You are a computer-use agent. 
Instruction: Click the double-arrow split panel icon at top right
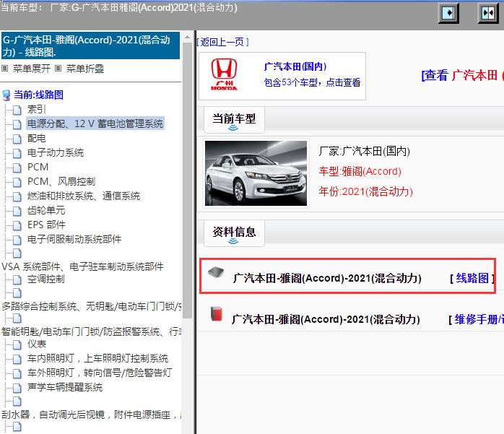pyautogui.click(x=488, y=13)
